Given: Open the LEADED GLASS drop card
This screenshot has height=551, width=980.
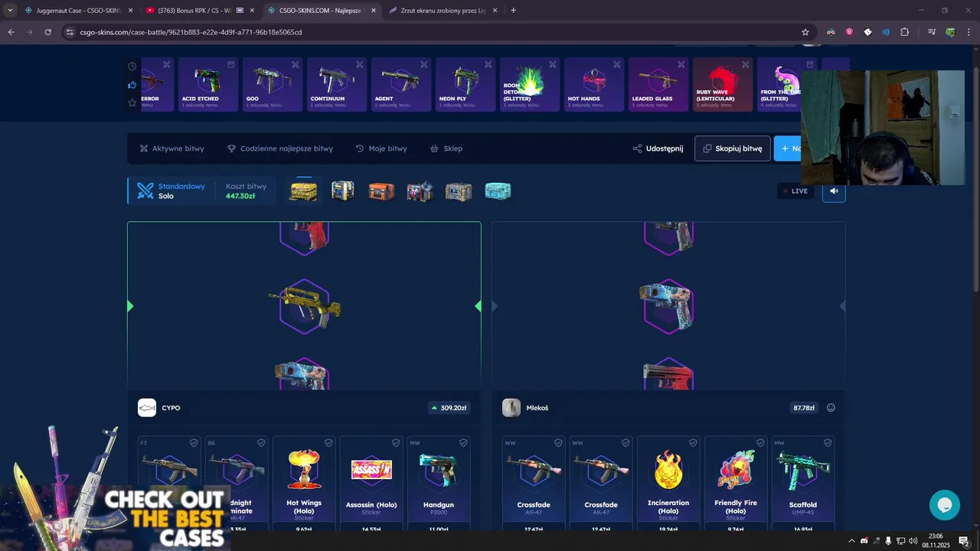Looking at the screenshot, I should tap(658, 84).
